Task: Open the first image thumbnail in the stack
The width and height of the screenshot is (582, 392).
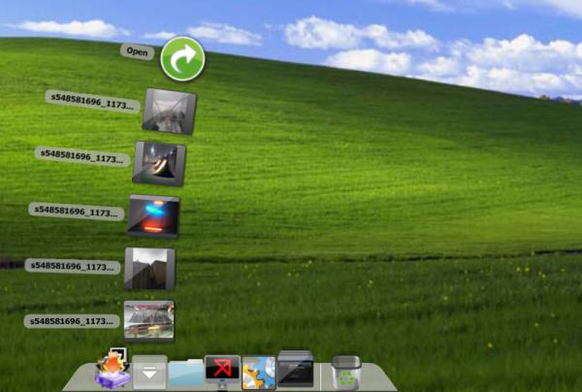Action: click(169, 111)
